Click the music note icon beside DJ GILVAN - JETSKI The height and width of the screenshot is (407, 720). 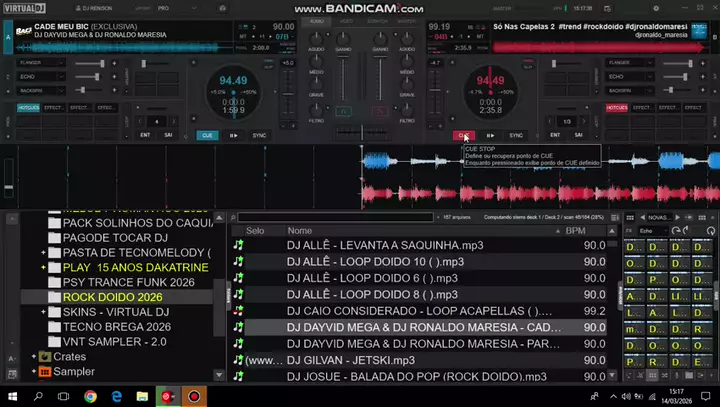click(x=238, y=359)
